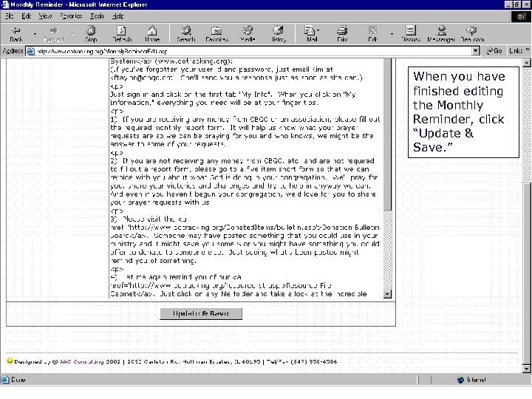Open the Back history dropdown arrow
The height and width of the screenshot is (399, 532).
35,34
